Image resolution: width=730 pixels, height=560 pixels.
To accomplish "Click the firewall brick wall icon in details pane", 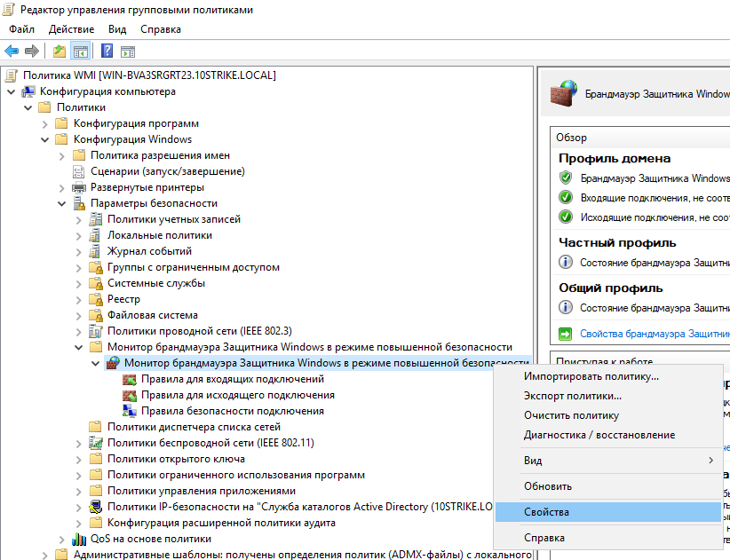I will (x=563, y=93).
